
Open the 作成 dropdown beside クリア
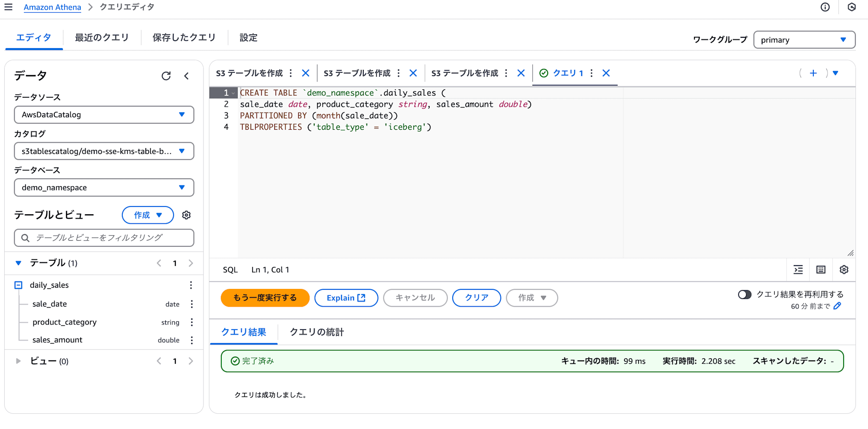point(532,298)
